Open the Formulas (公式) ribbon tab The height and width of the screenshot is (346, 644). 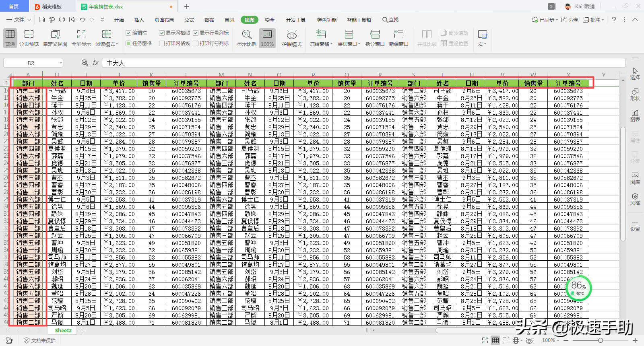coord(189,20)
